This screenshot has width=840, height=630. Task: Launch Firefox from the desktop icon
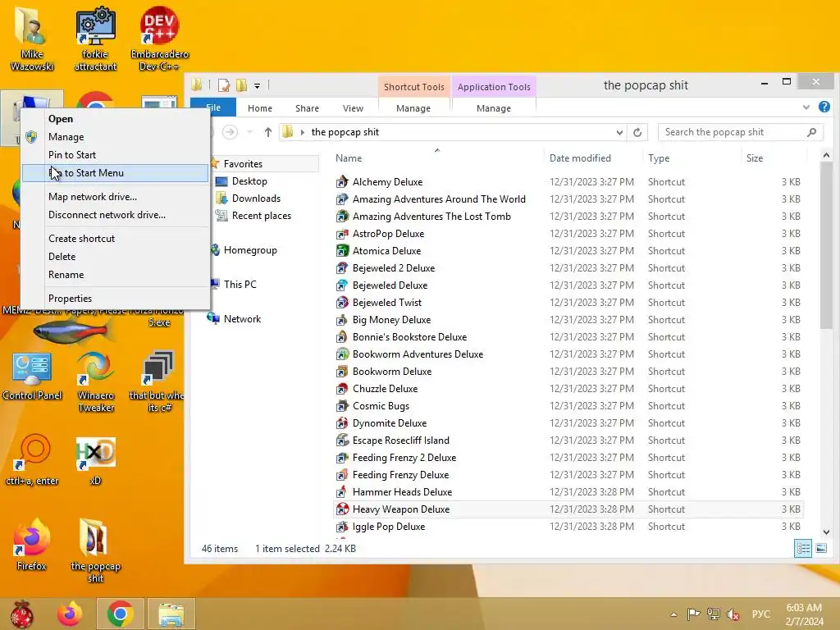click(x=32, y=545)
